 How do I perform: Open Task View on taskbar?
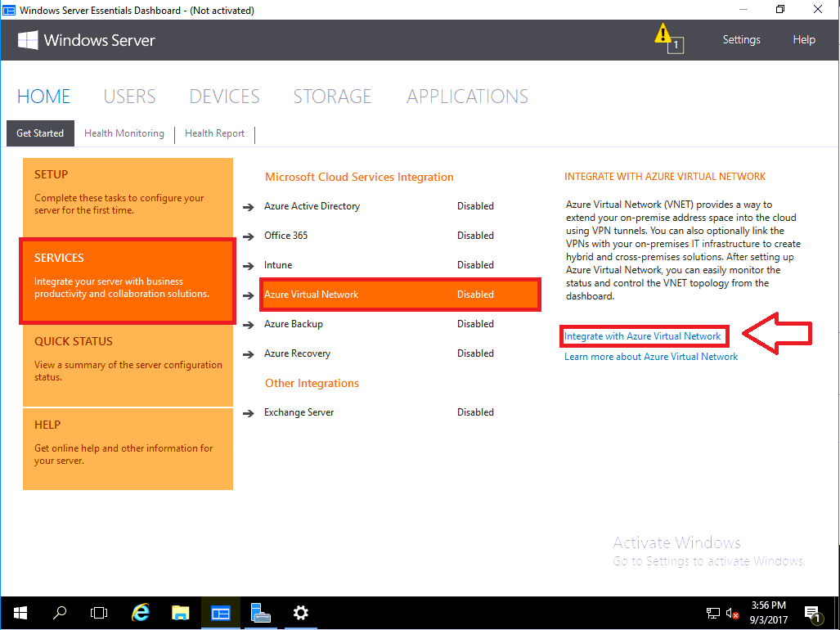(x=99, y=612)
